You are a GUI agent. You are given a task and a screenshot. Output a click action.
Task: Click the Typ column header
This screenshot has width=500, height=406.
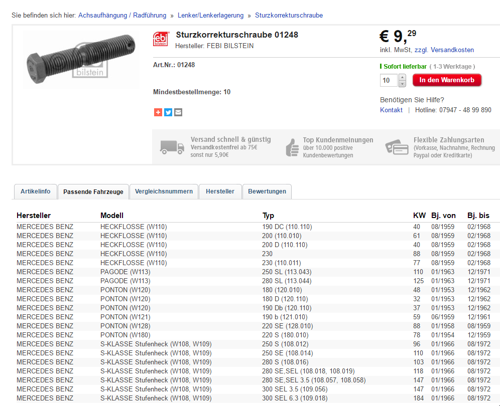click(268, 216)
